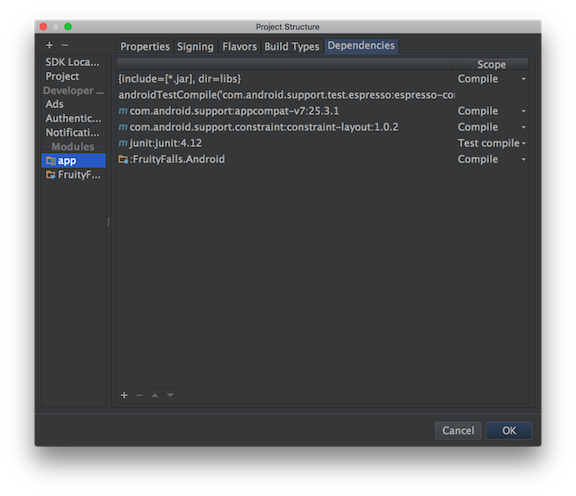Select the app module entry
576x496 pixels.
[73, 161]
